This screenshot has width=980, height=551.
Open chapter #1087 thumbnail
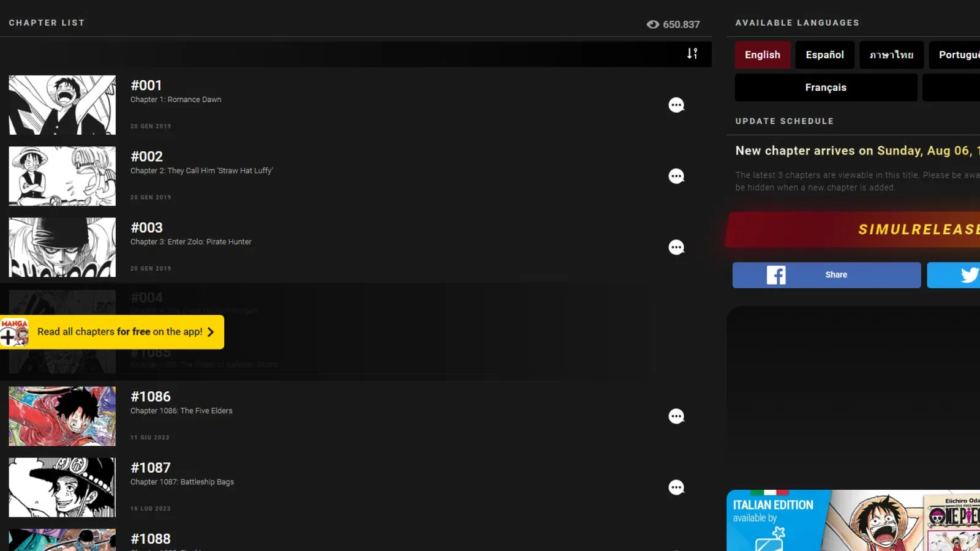62,487
